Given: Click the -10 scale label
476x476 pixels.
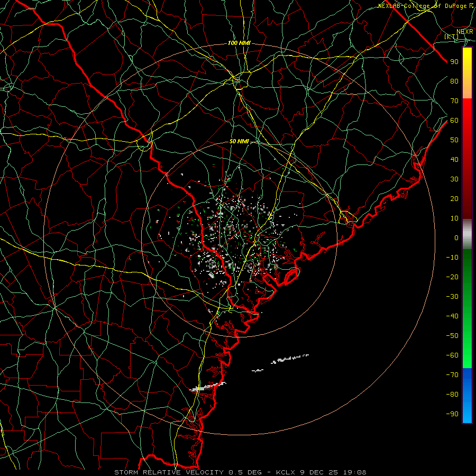Looking at the screenshot, I should click(x=452, y=258).
